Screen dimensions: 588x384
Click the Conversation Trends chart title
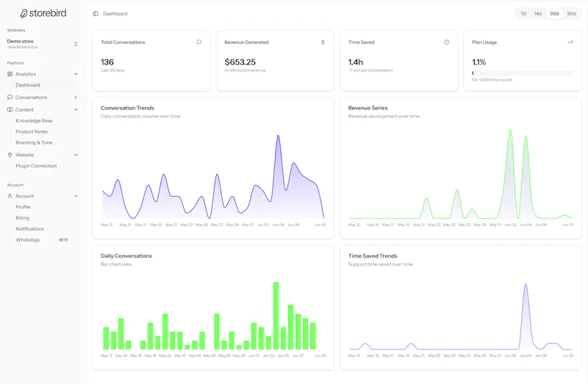pos(127,108)
